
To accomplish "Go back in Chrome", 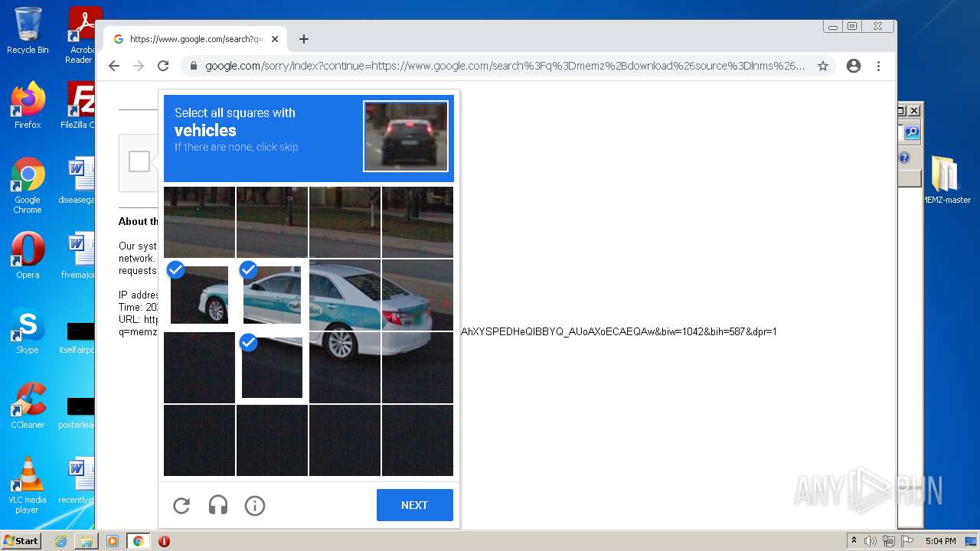I will coord(114,66).
